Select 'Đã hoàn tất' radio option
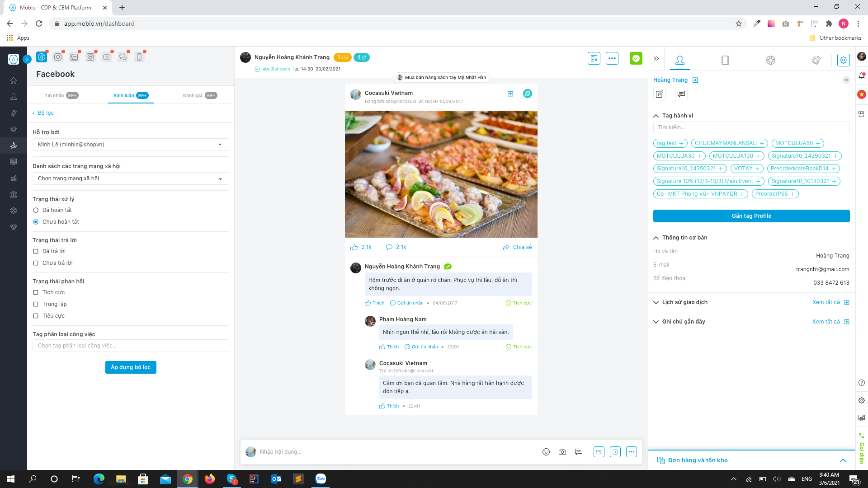The height and width of the screenshot is (488, 868). coord(36,210)
